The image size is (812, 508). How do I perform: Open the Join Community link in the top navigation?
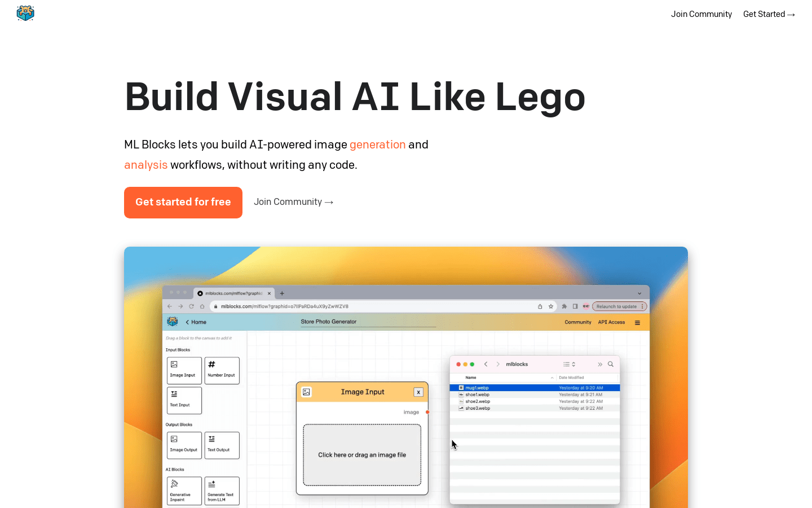701,14
